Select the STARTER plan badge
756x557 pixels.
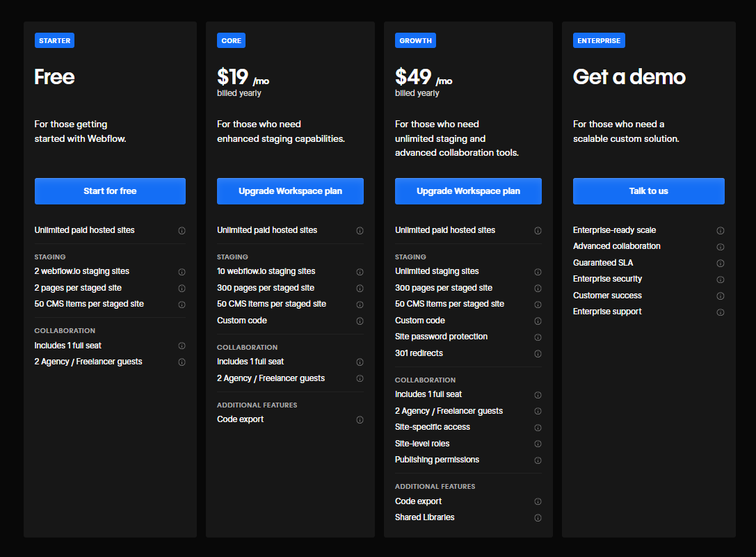54,41
